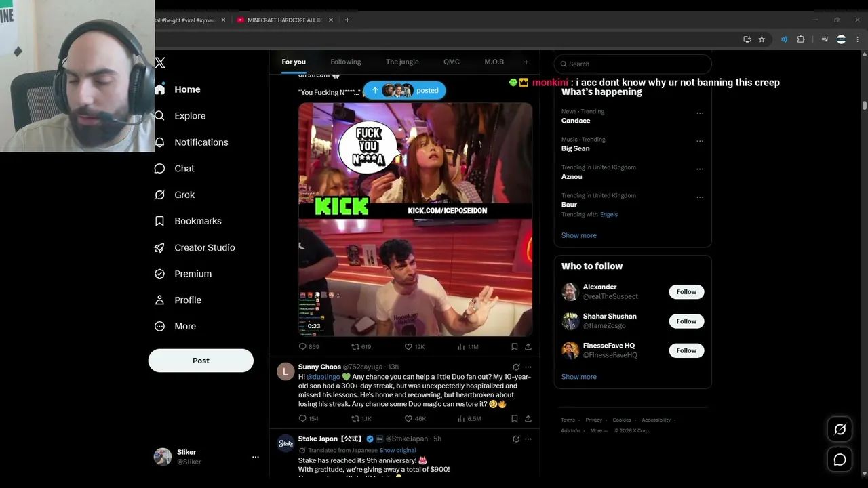Open options for Candace trend
This screenshot has height=488, width=868.
tap(700, 113)
